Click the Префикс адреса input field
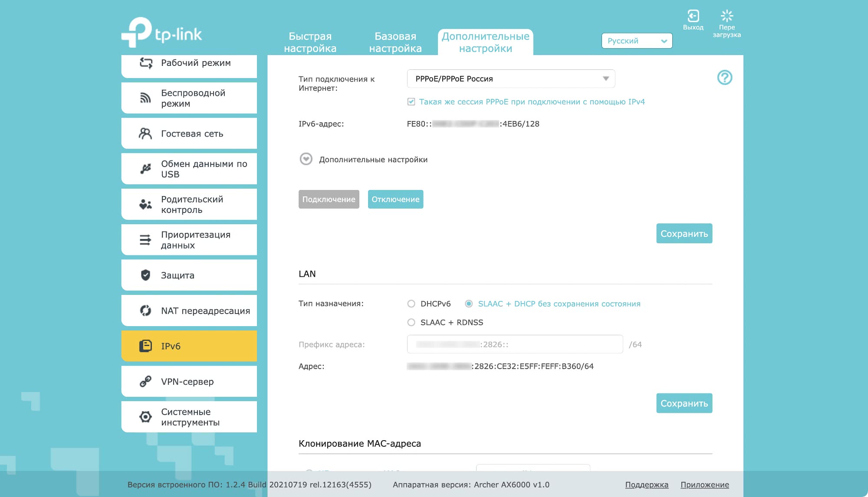Image resolution: width=868 pixels, height=497 pixels. coord(515,344)
